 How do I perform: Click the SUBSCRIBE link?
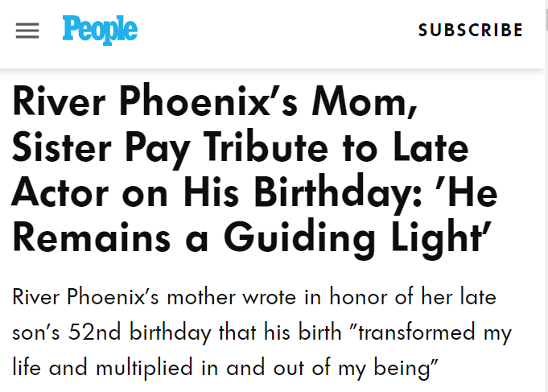[x=471, y=31]
